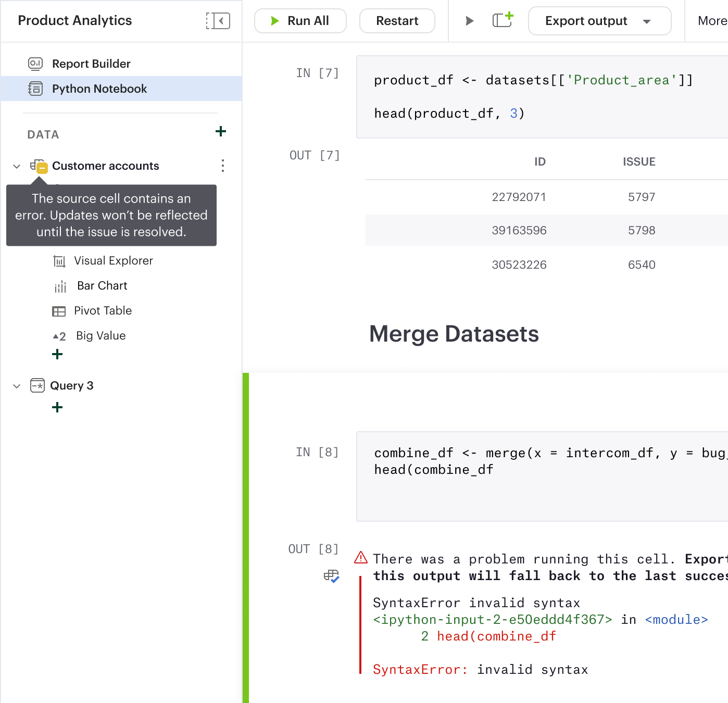Click Product Analytics title
This screenshot has height=703, width=728.
pyautogui.click(x=75, y=20)
